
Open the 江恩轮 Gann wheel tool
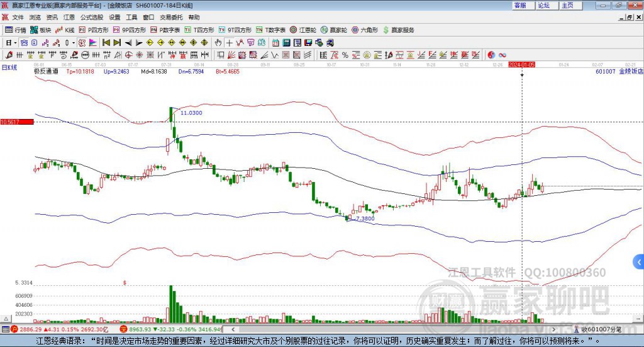pos(303,30)
